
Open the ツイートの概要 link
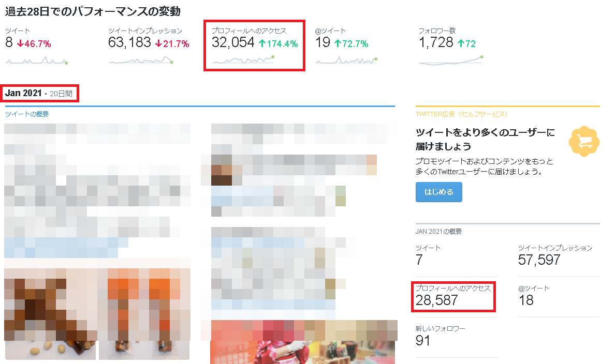(27, 114)
